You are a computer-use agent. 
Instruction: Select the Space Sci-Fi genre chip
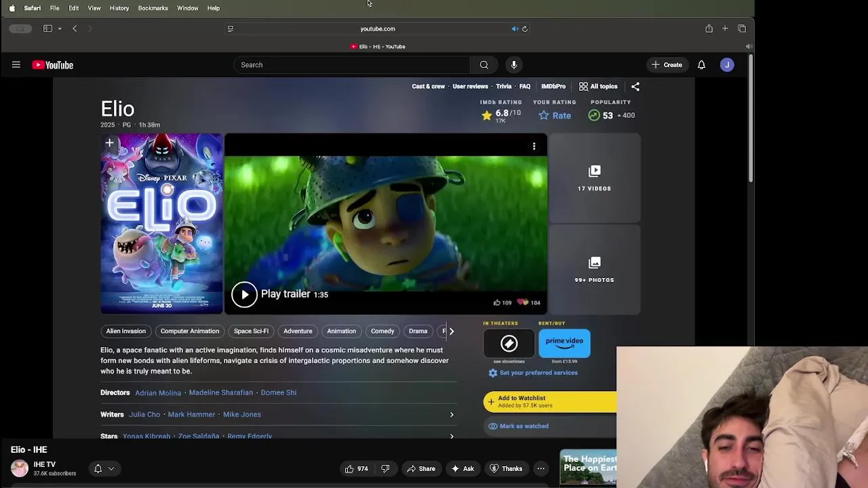click(251, 331)
